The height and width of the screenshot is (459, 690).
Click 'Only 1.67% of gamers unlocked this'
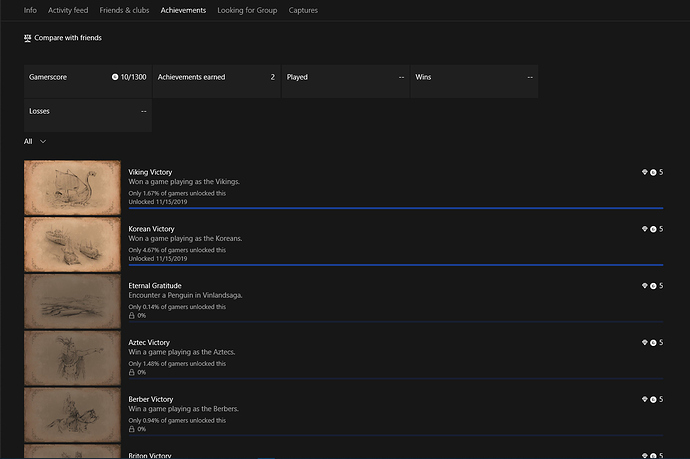177,193
